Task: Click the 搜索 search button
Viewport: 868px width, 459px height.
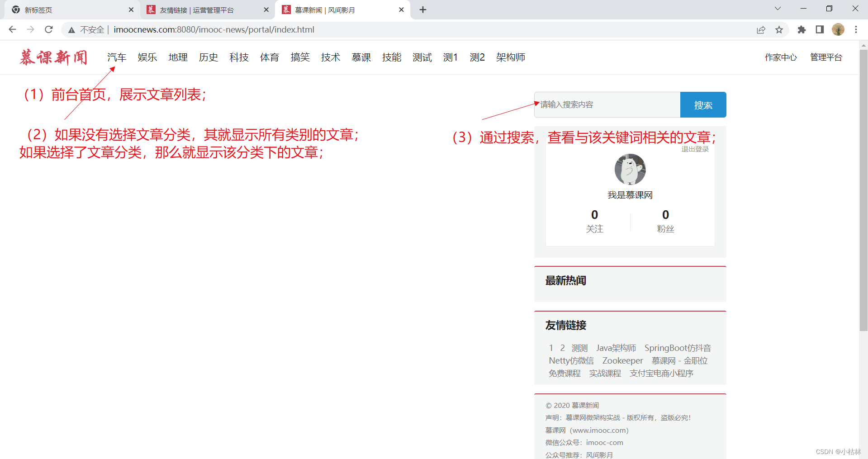Action: click(702, 104)
